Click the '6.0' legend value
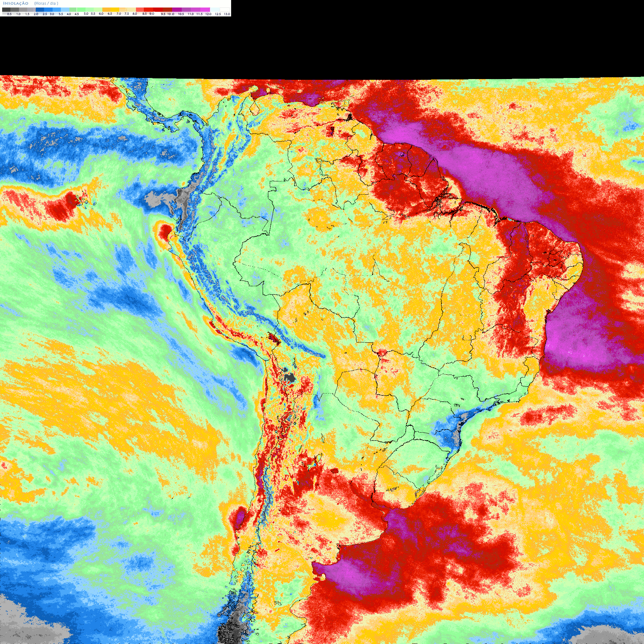The image size is (644, 644). pos(101,14)
